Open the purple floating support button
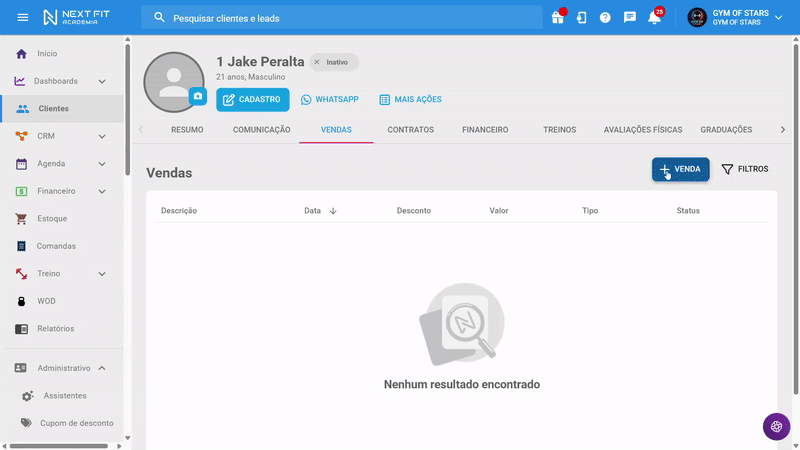Image resolution: width=800 pixels, height=450 pixels. tap(776, 427)
